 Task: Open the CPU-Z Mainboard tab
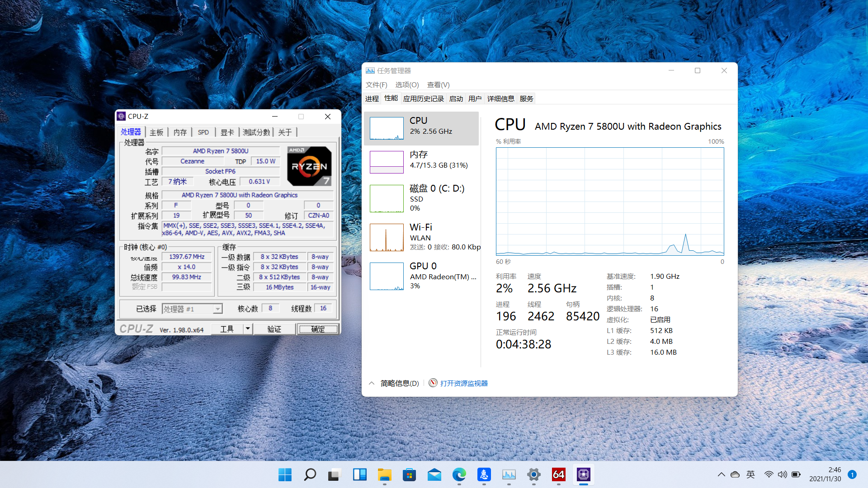tap(156, 132)
